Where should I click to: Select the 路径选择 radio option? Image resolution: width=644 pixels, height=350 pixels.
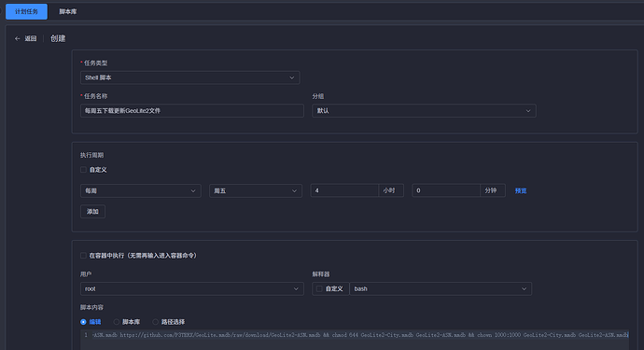click(x=155, y=322)
